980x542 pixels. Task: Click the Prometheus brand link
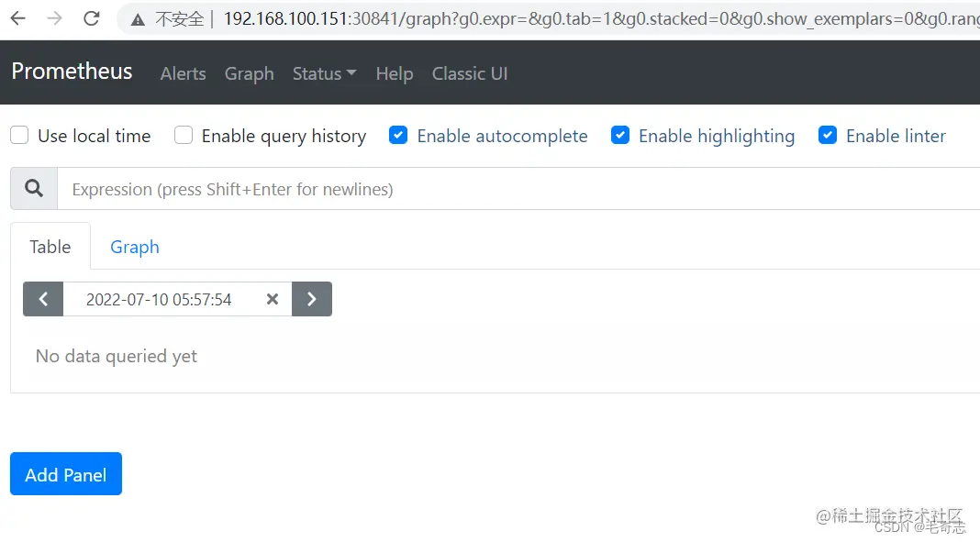(72, 72)
